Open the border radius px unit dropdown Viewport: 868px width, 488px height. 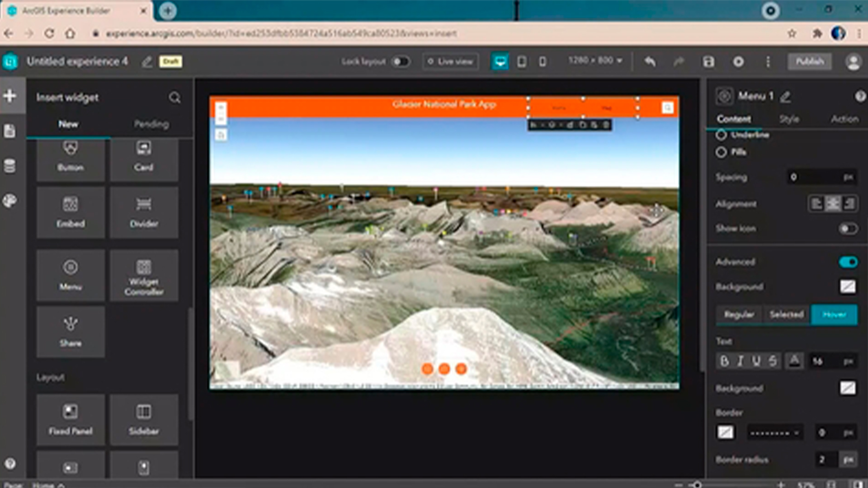pos(848,460)
